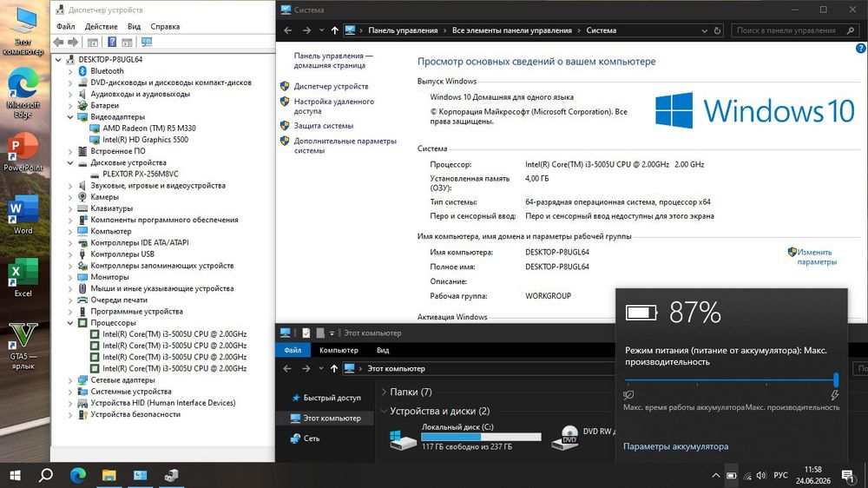The width and height of the screenshot is (868, 488).
Task: Select 'PLEXTOR PX-256M8VC' disk device
Action: point(140,174)
